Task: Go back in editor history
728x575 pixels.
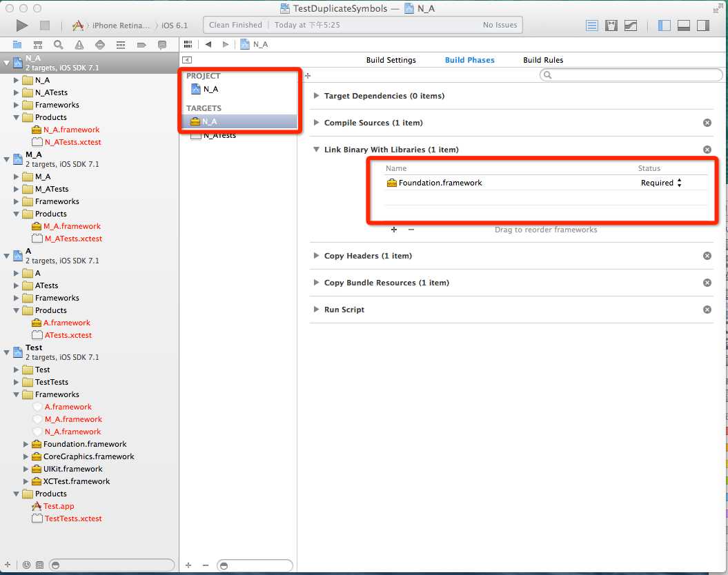Action: [208, 44]
